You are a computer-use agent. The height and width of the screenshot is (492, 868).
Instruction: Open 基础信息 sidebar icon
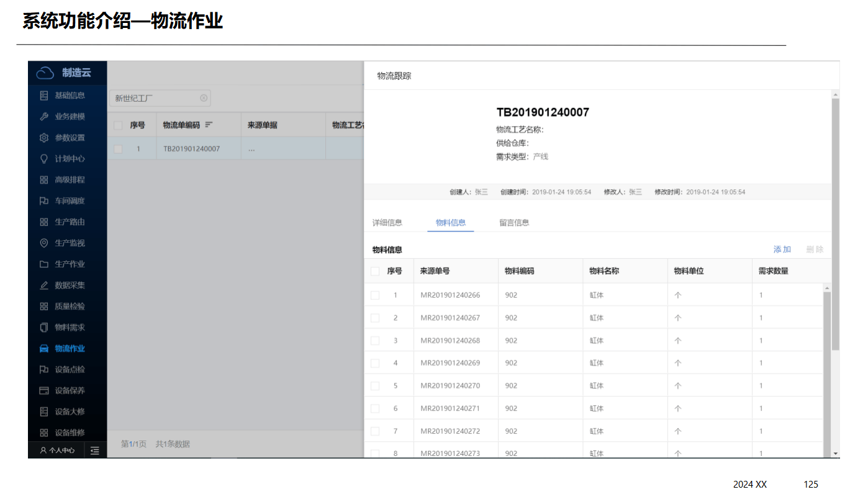pos(43,96)
